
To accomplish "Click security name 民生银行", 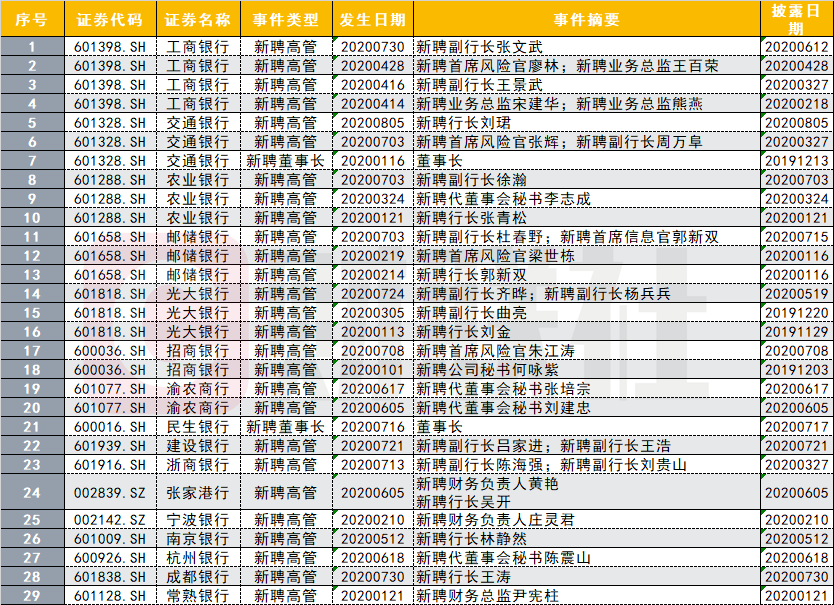I will (x=198, y=427).
